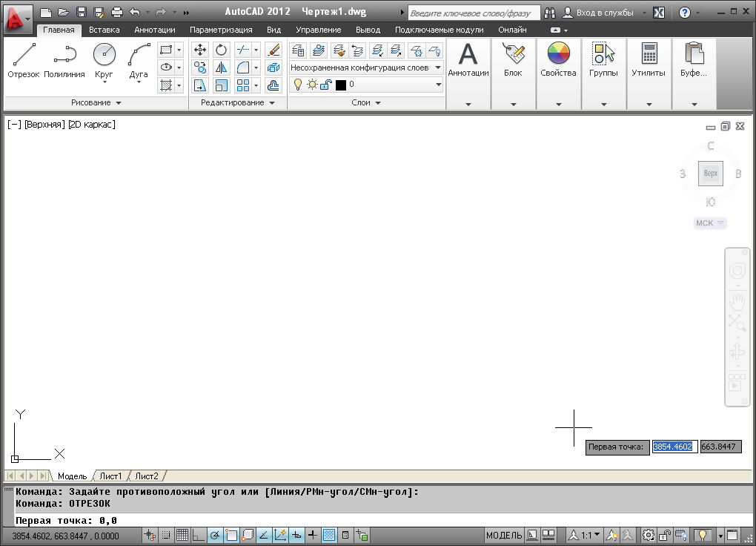Toggle layer 0 lock icon
The width and height of the screenshot is (756, 546).
pyautogui.click(x=326, y=85)
